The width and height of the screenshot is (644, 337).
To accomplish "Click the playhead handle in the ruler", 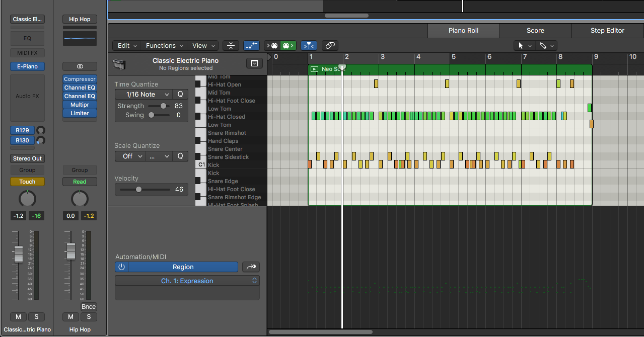I will 342,67.
